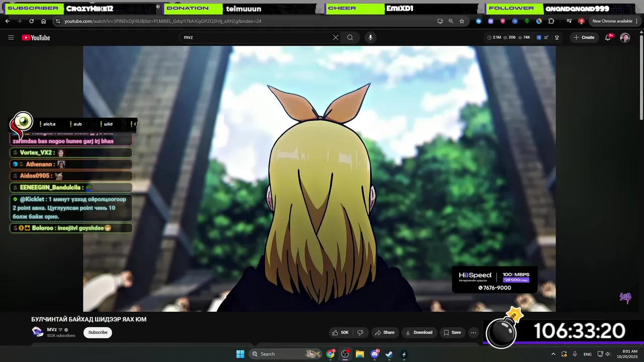This screenshot has height=362, width=644.
Task: Click the video player area
Action: [x=319, y=178]
